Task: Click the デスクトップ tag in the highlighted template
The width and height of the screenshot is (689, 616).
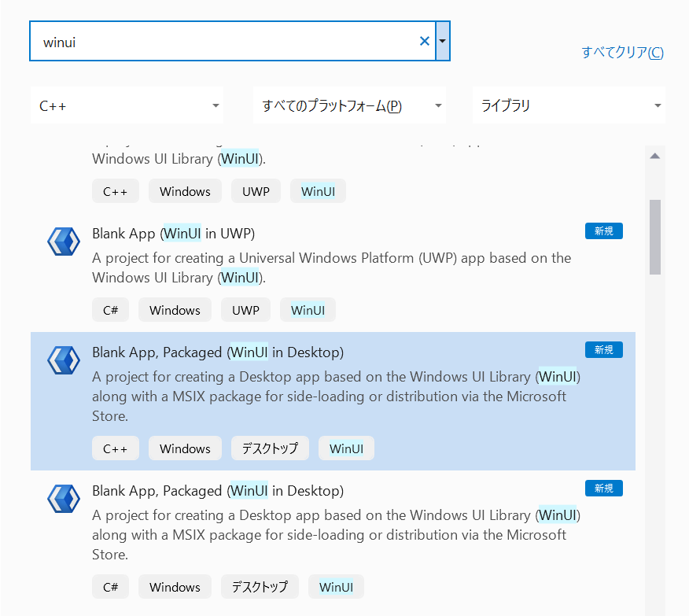Action: 270,448
